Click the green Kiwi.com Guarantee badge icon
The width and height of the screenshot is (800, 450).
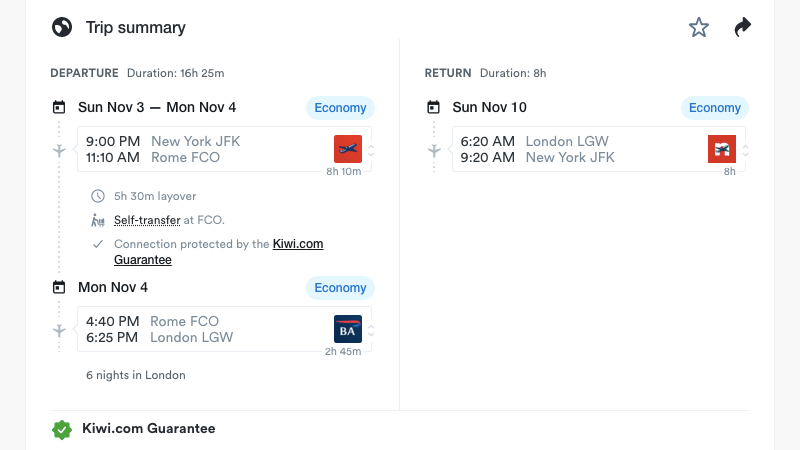click(x=62, y=430)
